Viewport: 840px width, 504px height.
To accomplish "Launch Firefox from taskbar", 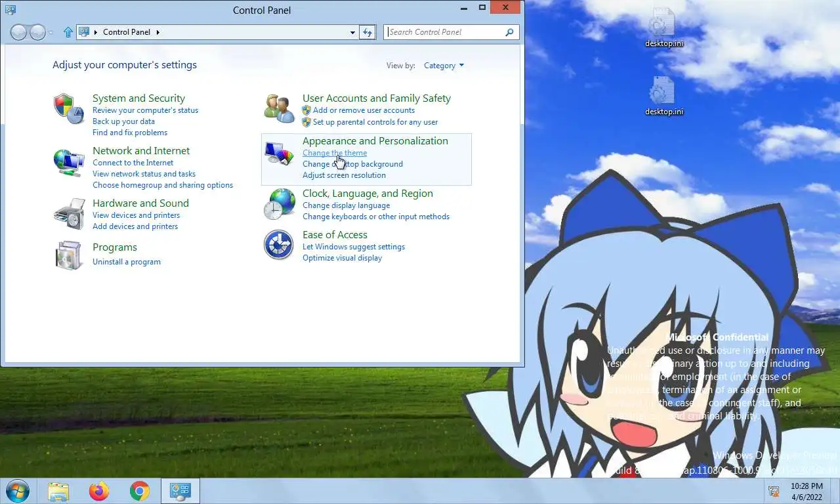I will tap(99, 491).
